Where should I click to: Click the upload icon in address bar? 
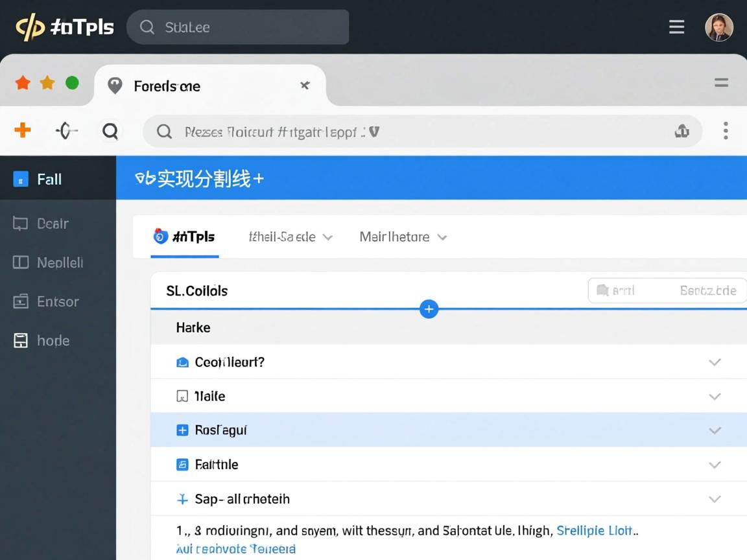click(682, 132)
